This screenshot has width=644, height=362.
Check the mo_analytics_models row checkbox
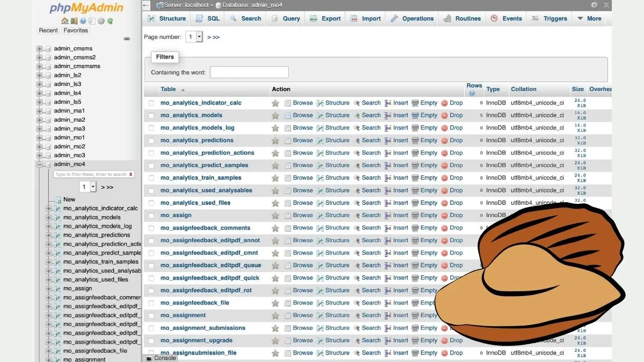point(151,115)
